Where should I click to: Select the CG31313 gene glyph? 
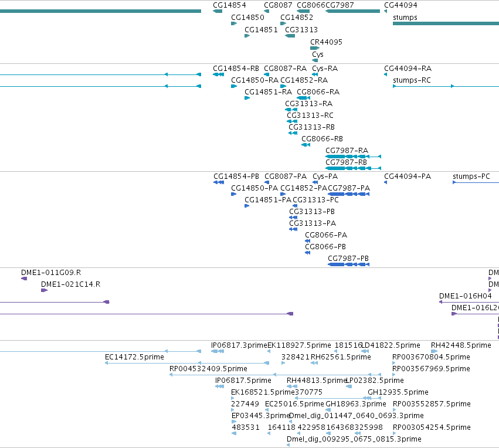[290, 36]
